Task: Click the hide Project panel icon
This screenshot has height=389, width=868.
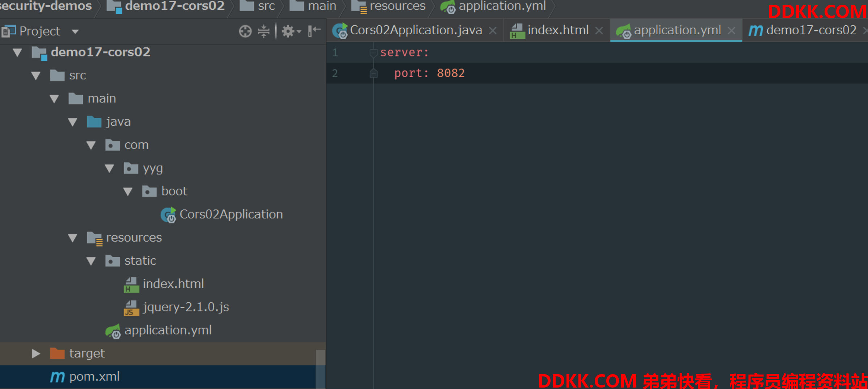Action: click(x=314, y=31)
